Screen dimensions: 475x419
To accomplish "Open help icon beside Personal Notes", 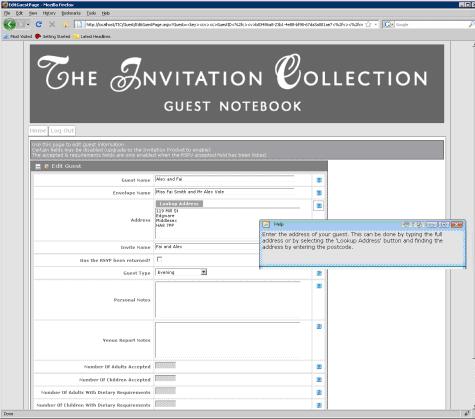I will coord(319,286).
